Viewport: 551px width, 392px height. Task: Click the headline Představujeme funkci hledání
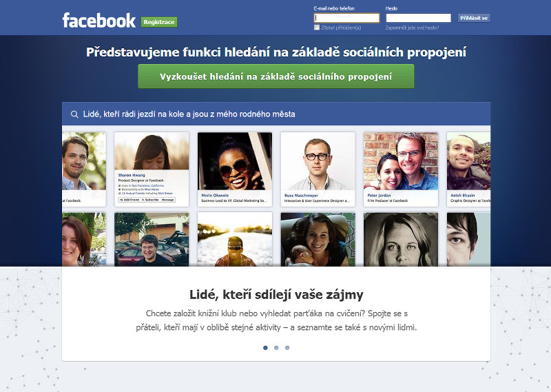tap(276, 52)
